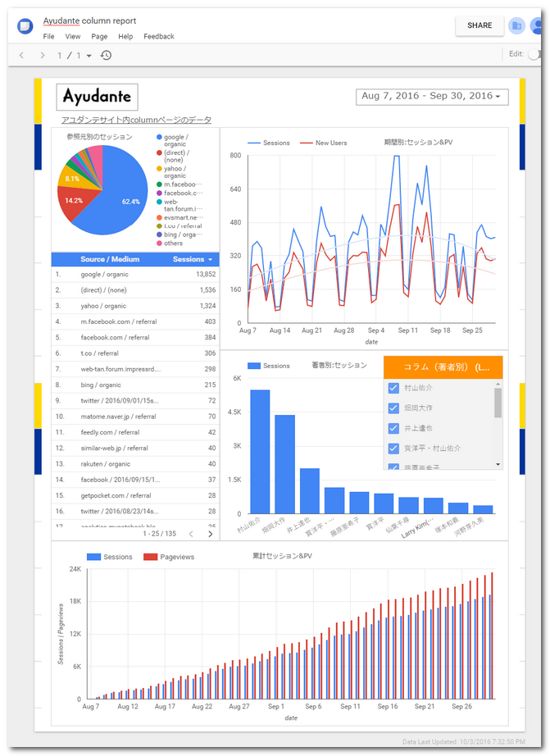Click the Data Studio logo icon

pyautogui.click(x=25, y=25)
